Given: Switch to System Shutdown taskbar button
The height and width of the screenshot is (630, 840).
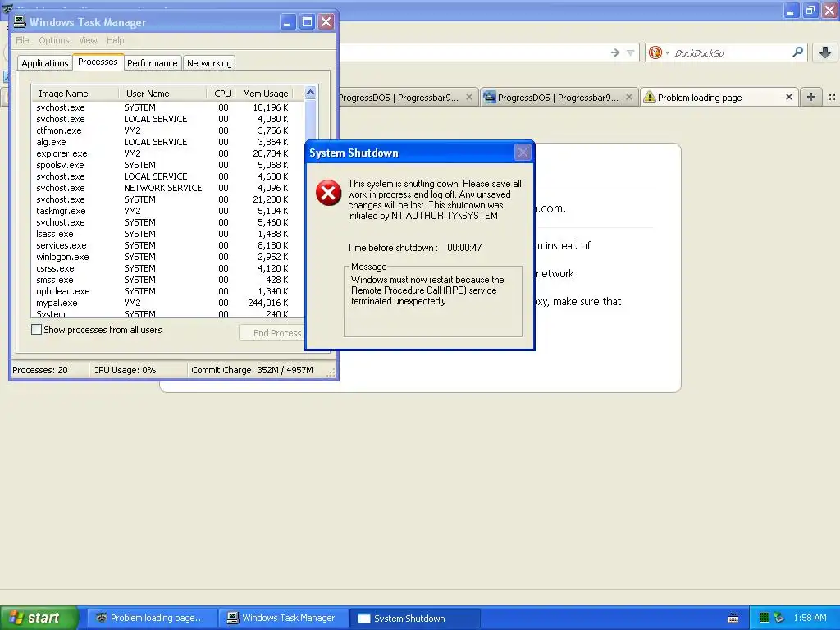Looking at the screenshot, I should pyautogui.click(x=415, y=618).
